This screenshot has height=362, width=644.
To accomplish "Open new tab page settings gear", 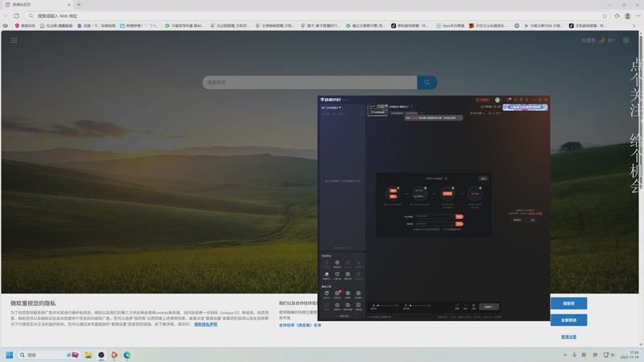I will [x=626, y=40].
